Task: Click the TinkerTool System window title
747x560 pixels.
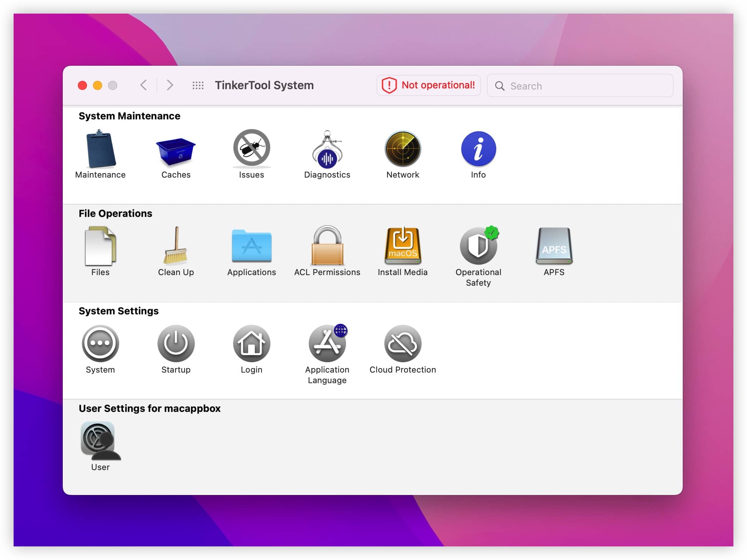Action: point(264,85)
